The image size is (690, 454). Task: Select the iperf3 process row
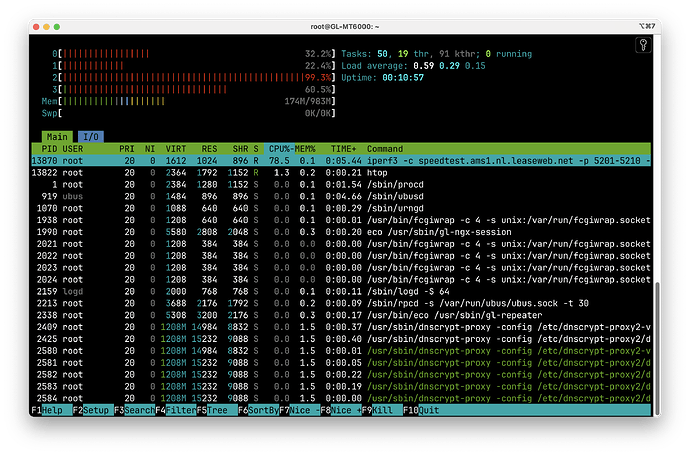341,161
